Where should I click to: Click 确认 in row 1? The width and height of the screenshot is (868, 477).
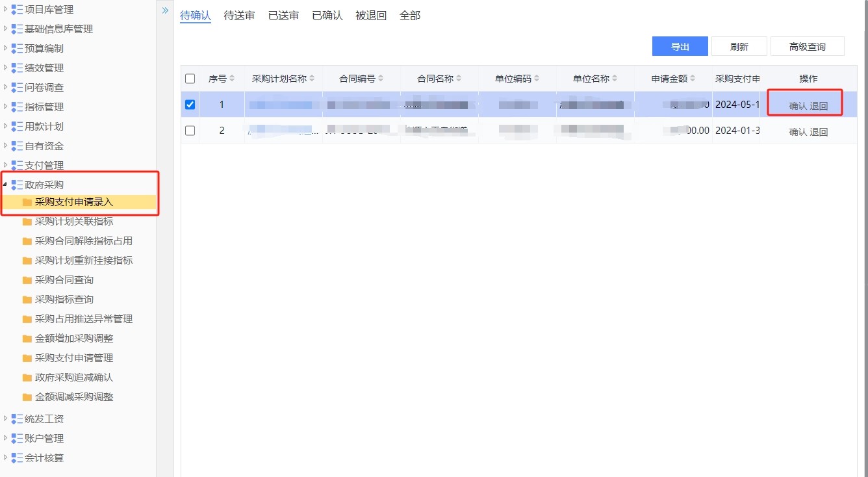[x=798, y=106]
